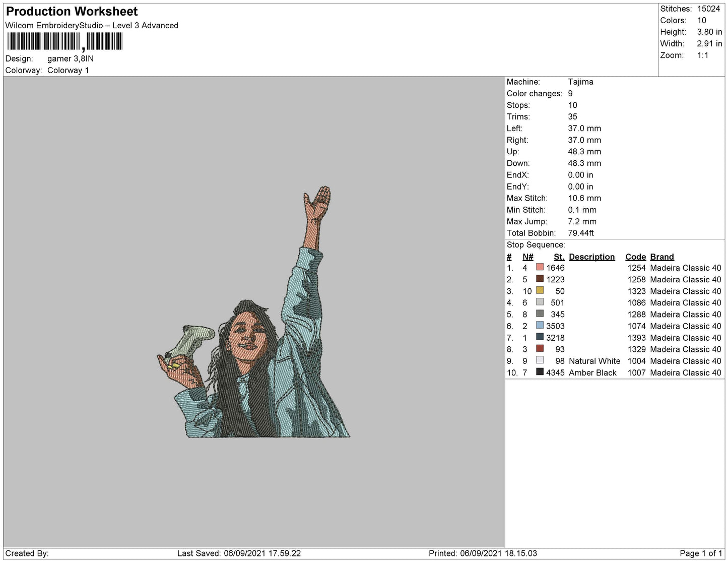Click the Machine value 'Tajima'
The height and width of the screenshot is (563, 728).
click(580, 82)
